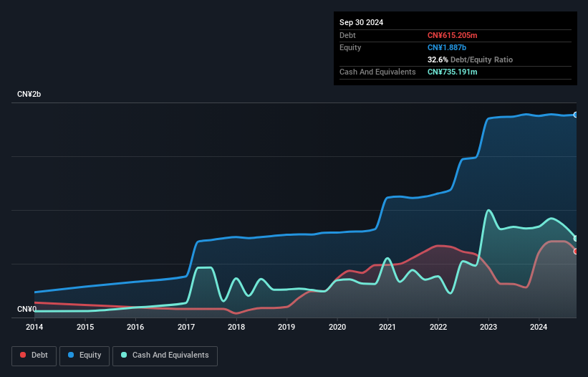Click the 2023 x-axis label
The height and width of the screenshot is (377, 588).
(488, 327)
